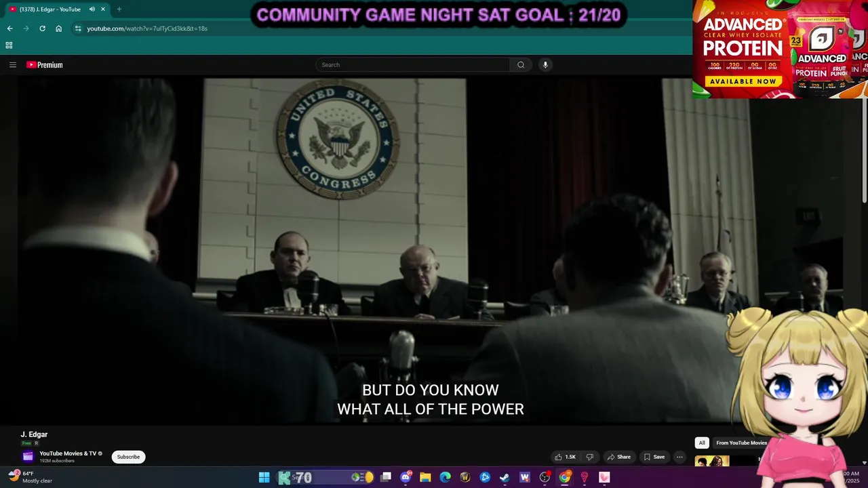Open File Explorer from the taskbar

point(425,478)
